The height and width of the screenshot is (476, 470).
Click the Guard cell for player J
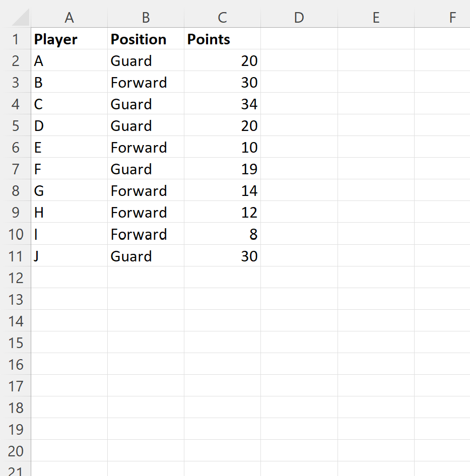pyautogui.click(x=145, y=256)
